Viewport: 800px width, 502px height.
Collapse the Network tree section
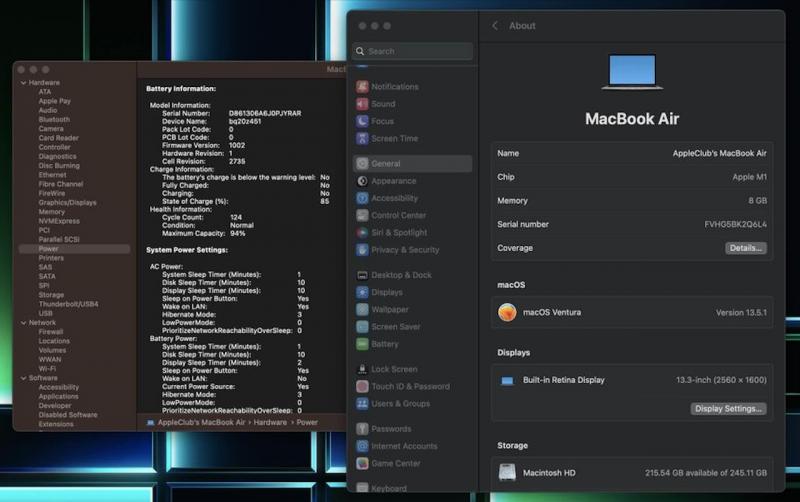point(23,323)
